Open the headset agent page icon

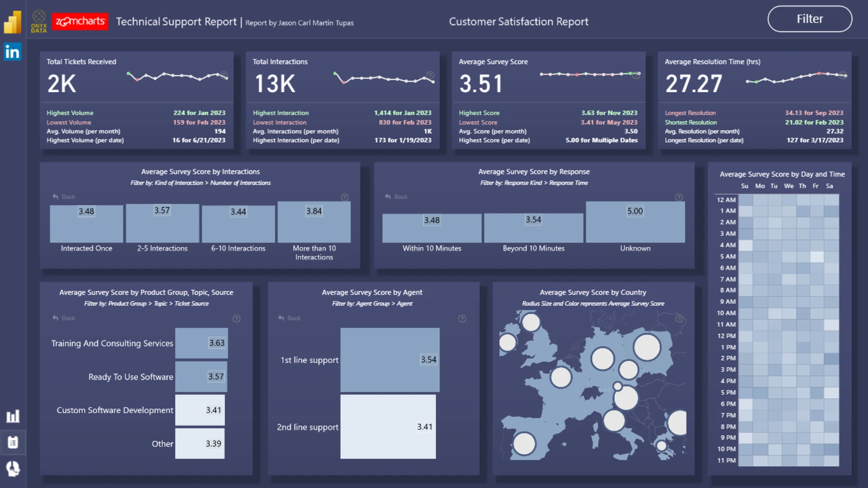pyautogui.click(x=13, y=469)
